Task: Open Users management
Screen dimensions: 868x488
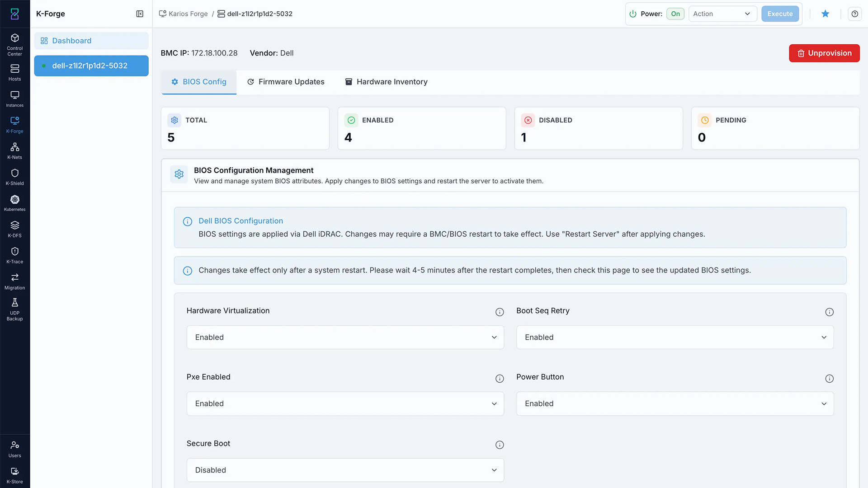Action: pyautogui.click(x=15, y=450)
